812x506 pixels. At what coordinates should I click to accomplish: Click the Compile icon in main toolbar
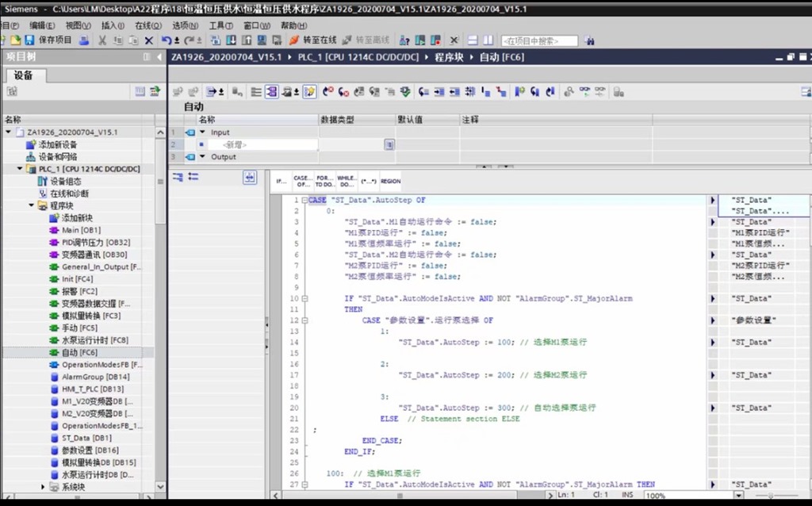tap(216, 40)
